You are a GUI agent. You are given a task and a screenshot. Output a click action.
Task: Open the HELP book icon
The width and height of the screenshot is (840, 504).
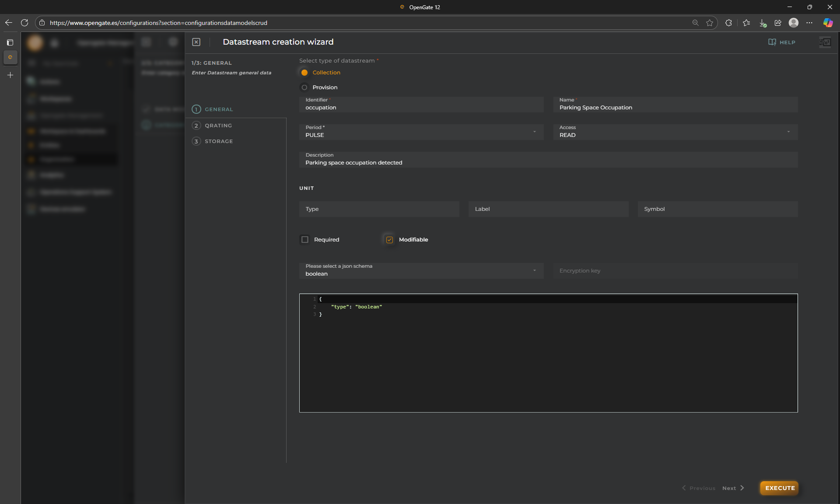(772, 42)
